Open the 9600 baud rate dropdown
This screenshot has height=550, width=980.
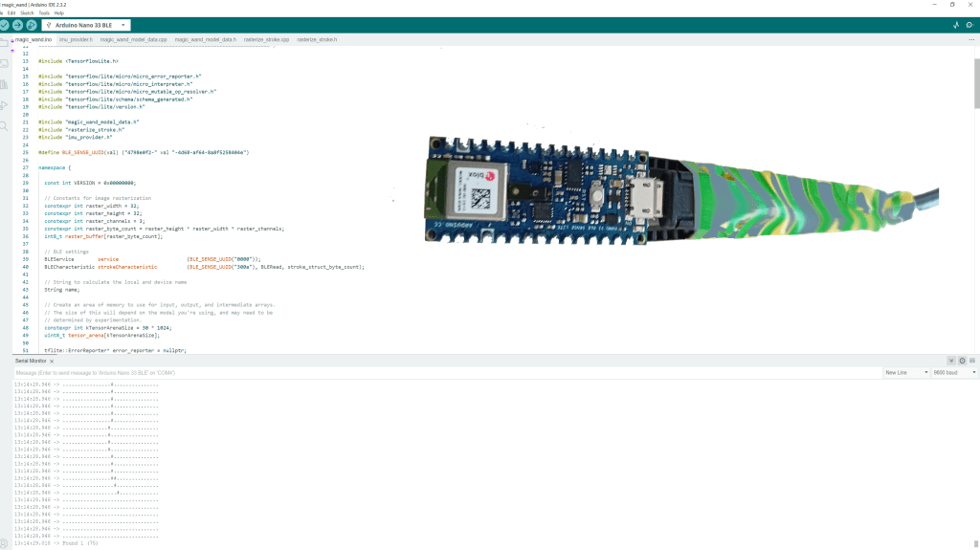coord(953,372)
